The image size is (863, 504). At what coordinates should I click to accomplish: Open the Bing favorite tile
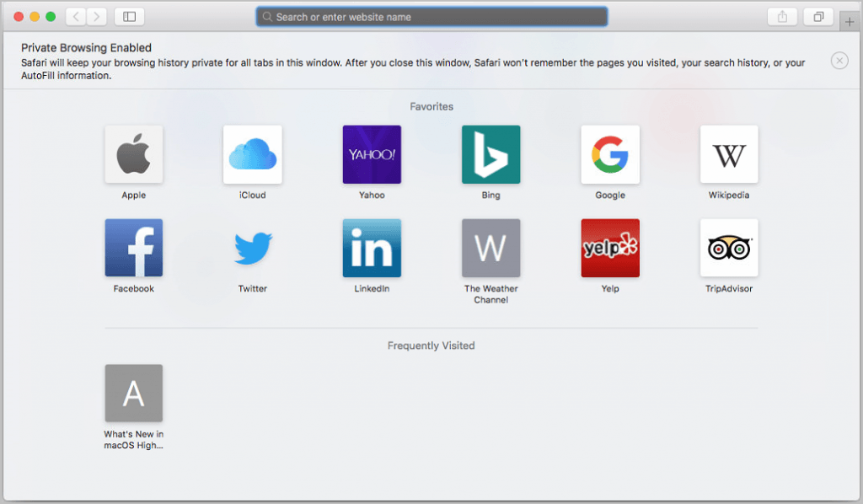[x=491, y=154]
